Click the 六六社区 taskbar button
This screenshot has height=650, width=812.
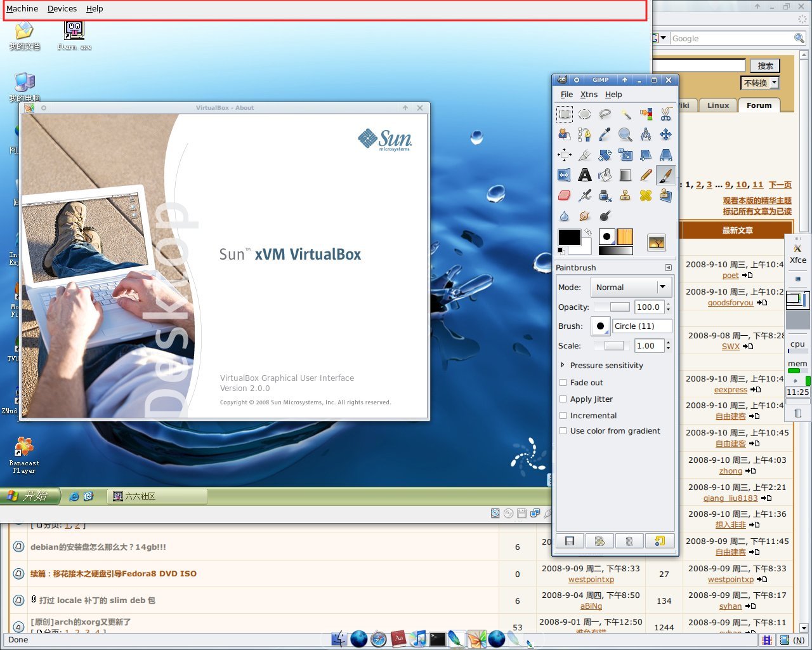point(157,496)
